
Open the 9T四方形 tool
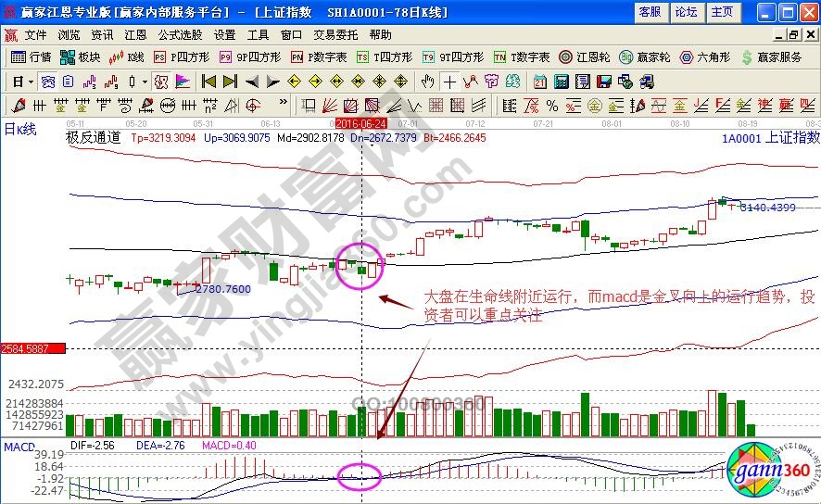coord(453,57)
